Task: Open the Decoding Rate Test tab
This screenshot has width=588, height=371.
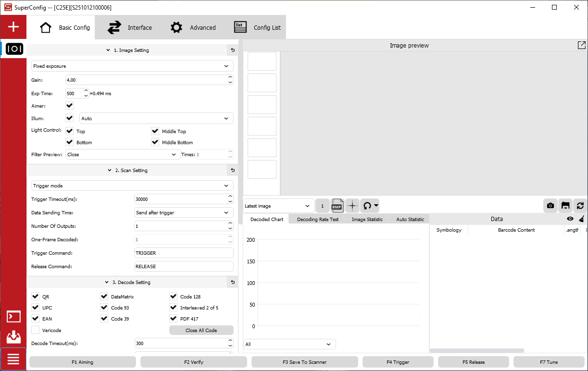Action: (x=317, y=219)
